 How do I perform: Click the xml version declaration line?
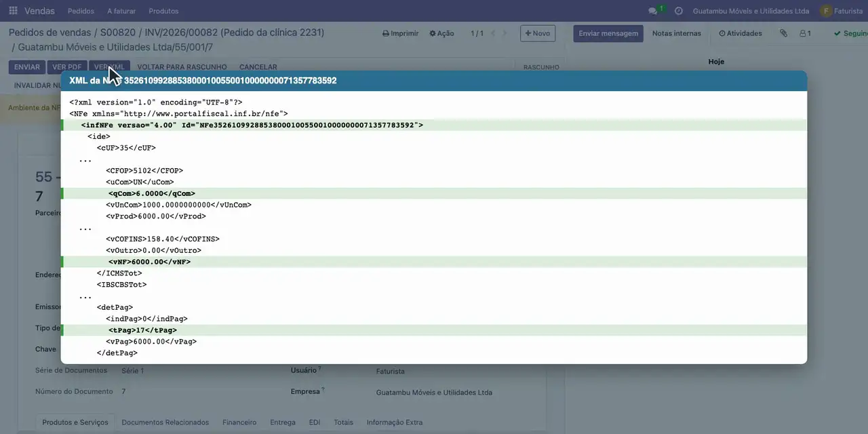tap(156, 102)
